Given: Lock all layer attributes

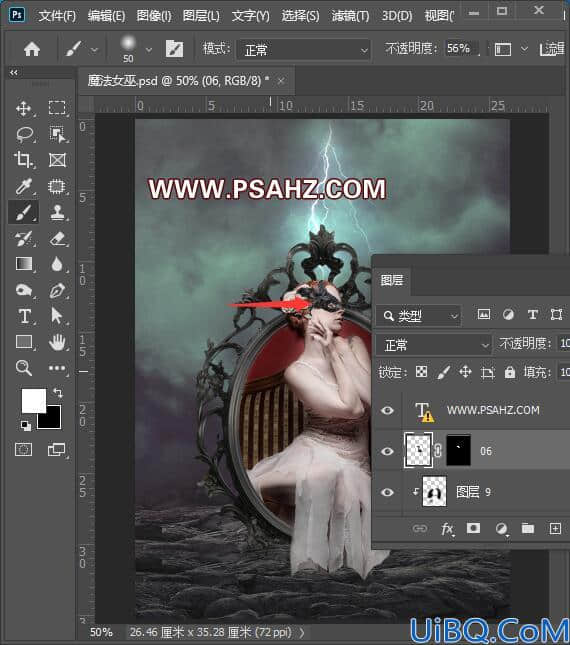Looking at the screenshot, I should [x=510, y=372].
